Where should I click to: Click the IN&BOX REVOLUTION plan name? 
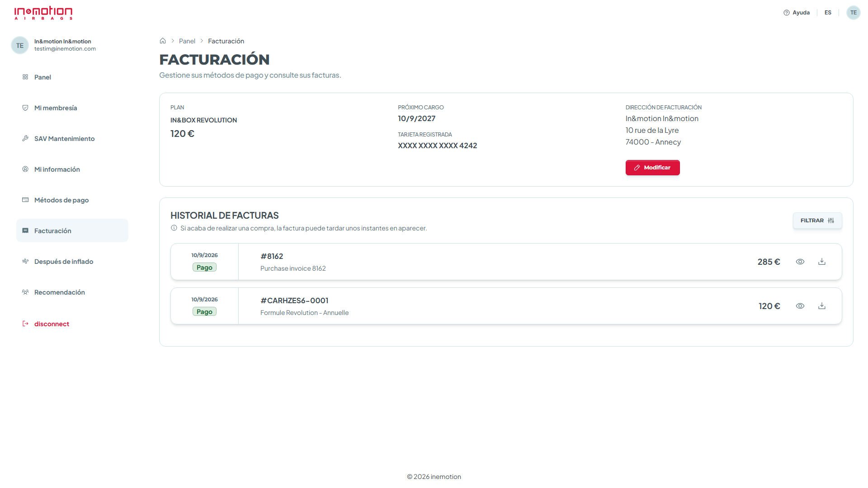tap(203, 120)
